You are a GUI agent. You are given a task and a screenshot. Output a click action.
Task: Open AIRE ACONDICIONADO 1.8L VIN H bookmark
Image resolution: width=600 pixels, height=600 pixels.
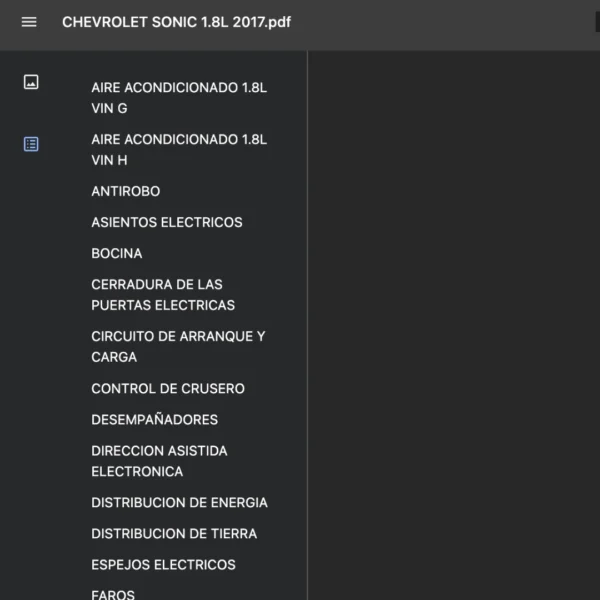179,149
